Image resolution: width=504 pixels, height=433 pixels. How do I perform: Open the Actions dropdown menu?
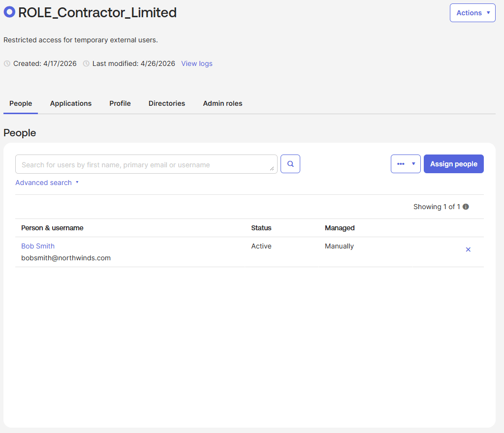pyautogui.click(x=472, y=13)
